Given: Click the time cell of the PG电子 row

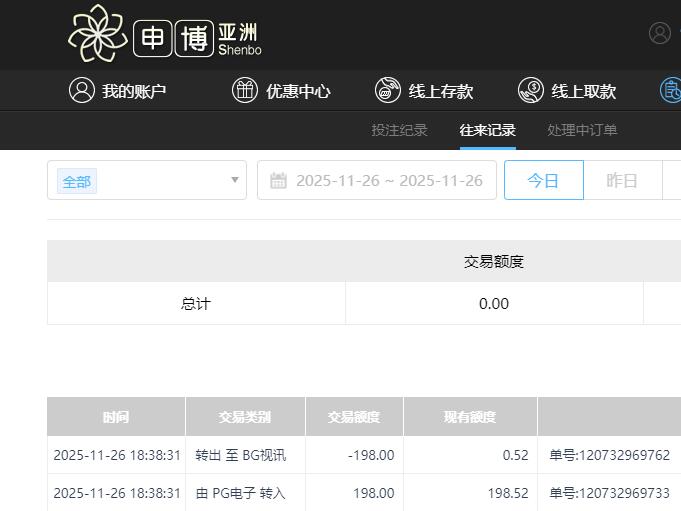Looking at the screenshot, I should [x=117, y=493].
